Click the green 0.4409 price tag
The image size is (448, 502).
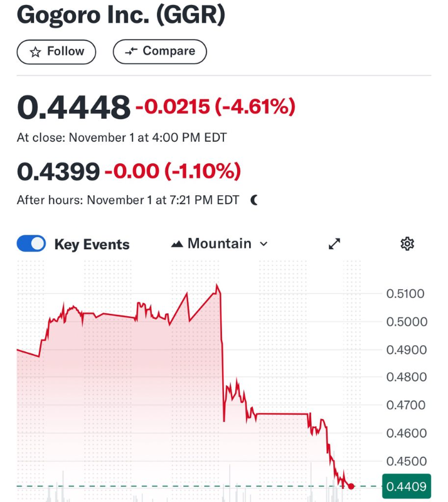[x=406, y=486]
